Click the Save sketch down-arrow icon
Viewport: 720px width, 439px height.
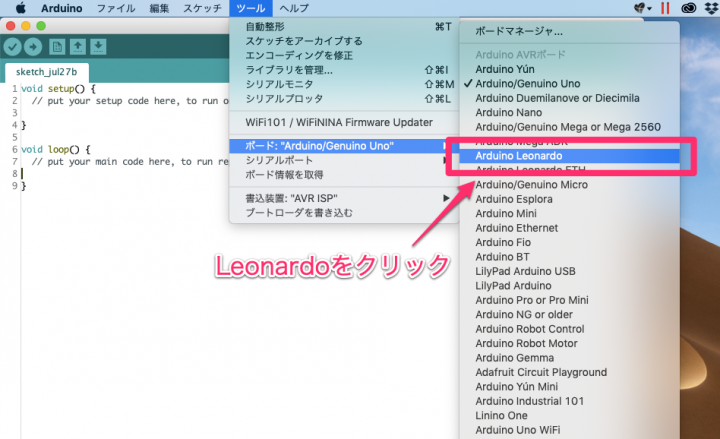[100, 46]
